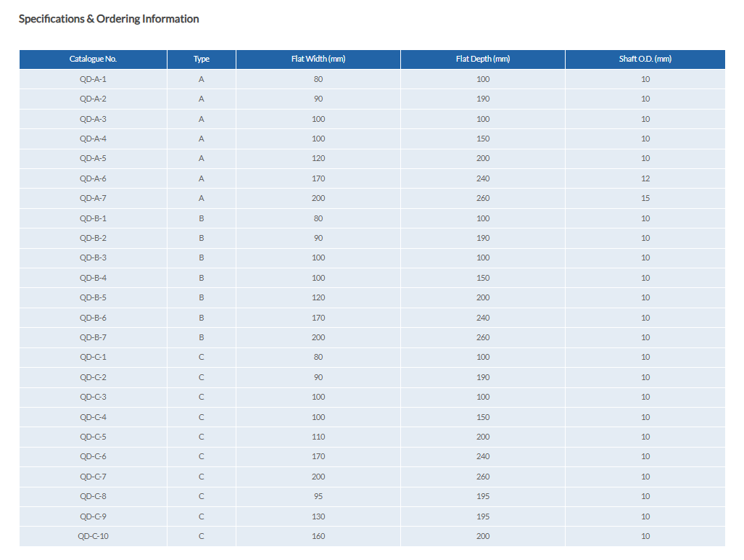
Task: Click shaft O.D. value 15 for QD-A-7
Action: pos(645,198)
